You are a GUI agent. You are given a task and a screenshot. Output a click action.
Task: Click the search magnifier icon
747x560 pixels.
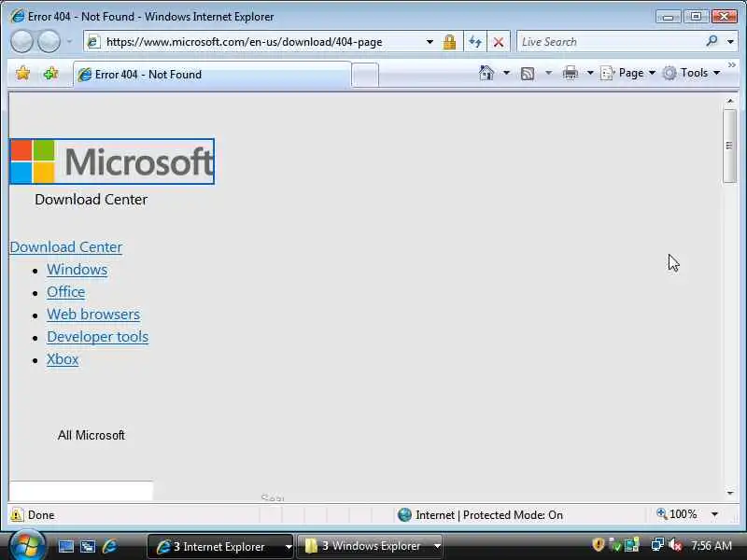point(712,41)
